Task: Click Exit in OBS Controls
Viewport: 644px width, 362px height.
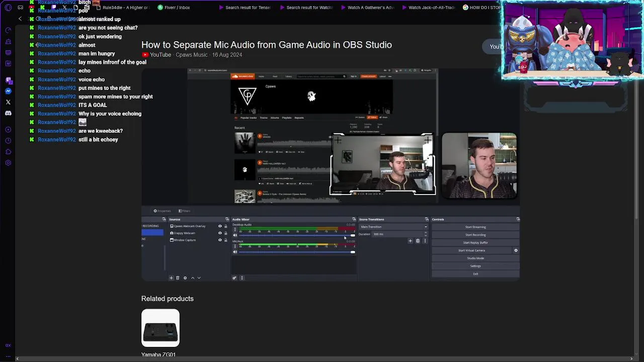Action: click(475, 274)
